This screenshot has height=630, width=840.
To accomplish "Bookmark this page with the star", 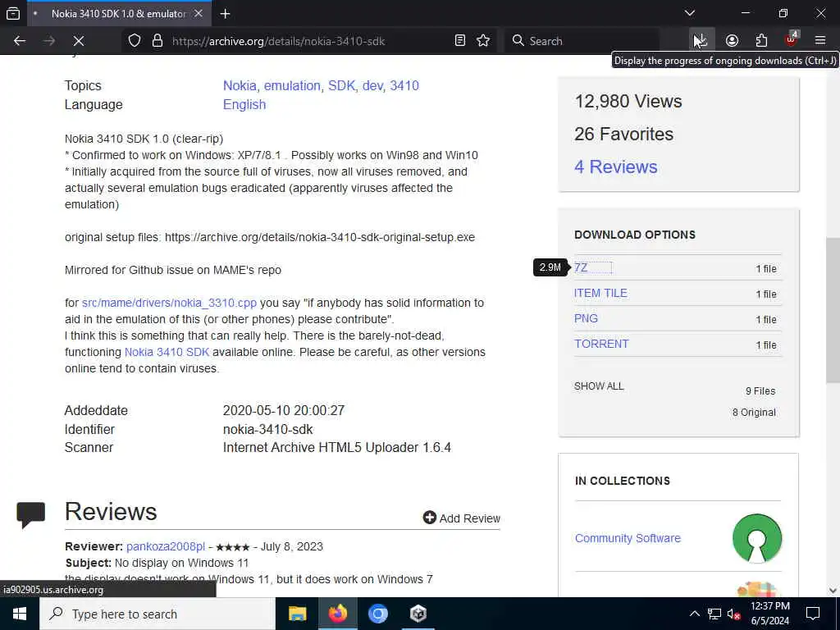I will click(x=483, y=41).
